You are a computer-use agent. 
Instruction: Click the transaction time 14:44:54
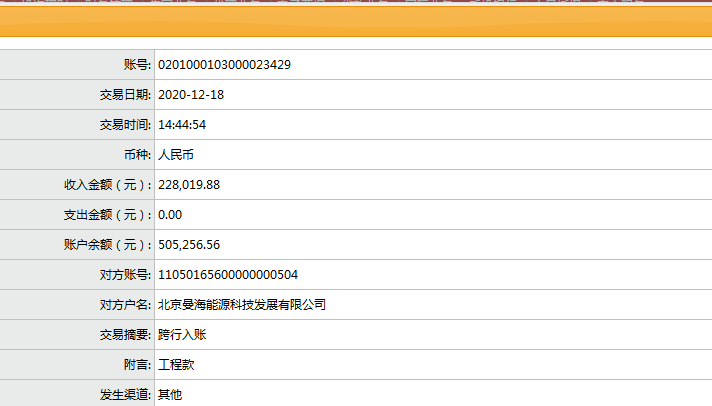coord(182,125)
